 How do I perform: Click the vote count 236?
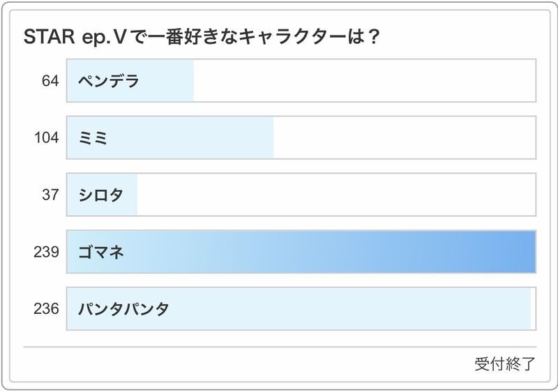pos(46,308)
